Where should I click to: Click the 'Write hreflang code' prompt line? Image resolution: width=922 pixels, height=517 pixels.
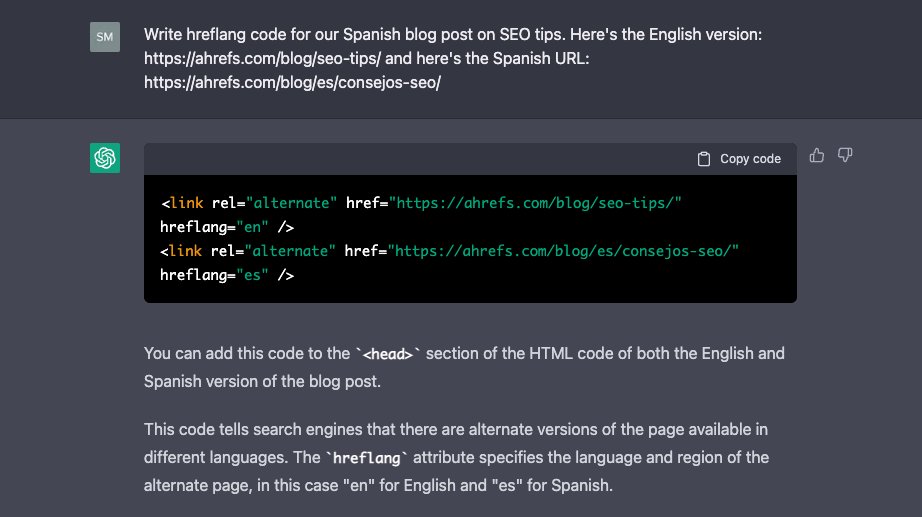453,34
